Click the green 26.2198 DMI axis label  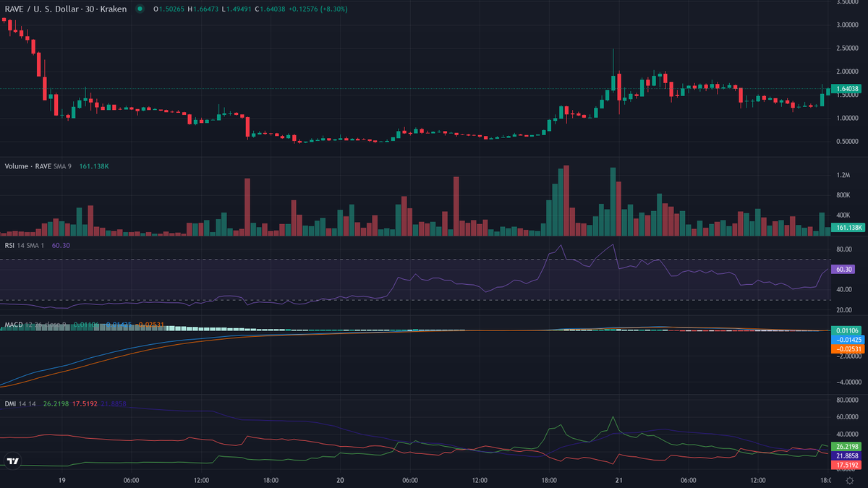(x=847, y=447)
